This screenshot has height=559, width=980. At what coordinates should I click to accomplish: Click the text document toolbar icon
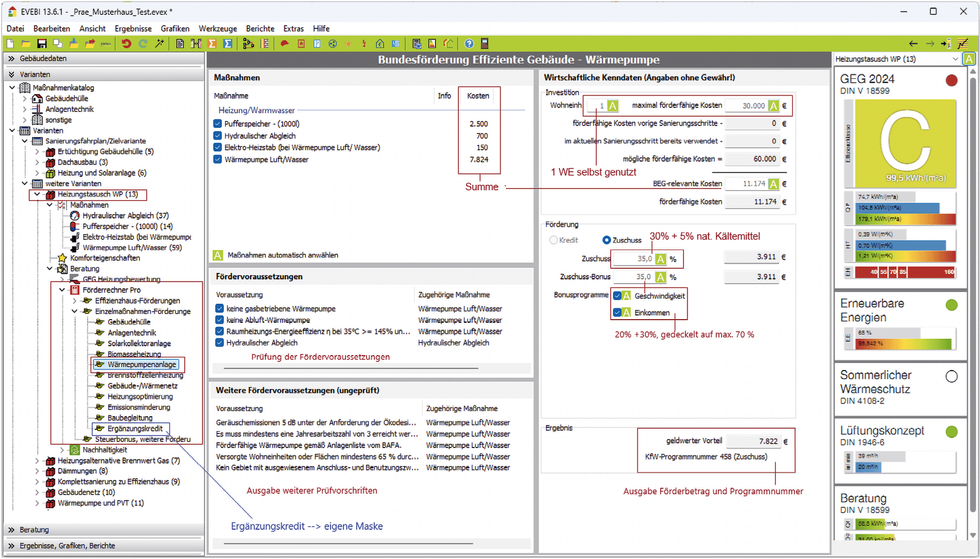point(180,44)
